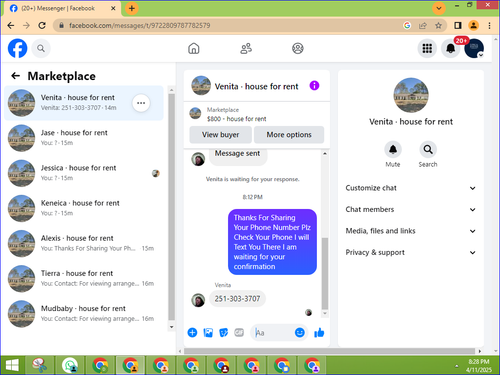Click the More options button

click(289, 135)
